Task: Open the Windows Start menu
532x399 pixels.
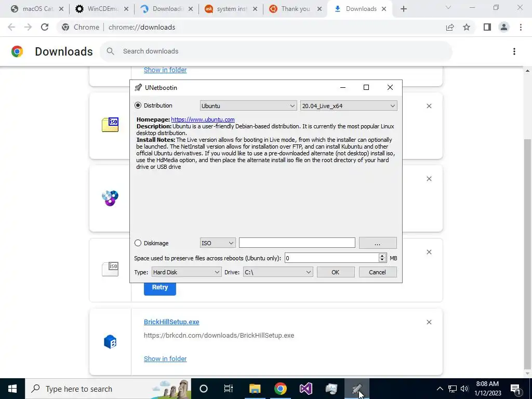Action: point(12,389)
